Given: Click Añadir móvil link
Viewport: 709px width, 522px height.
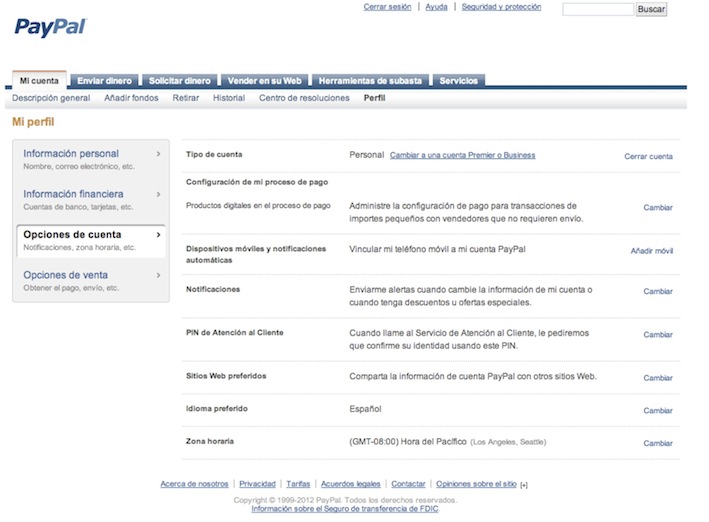Looking at the screenshot, I should [651, 251].
